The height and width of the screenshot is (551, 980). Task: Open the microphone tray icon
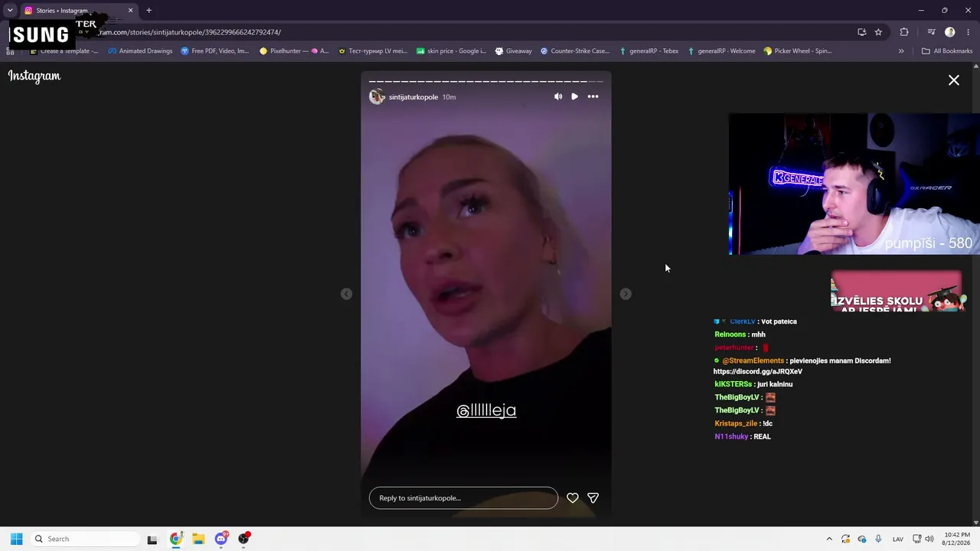coord(878,539)
